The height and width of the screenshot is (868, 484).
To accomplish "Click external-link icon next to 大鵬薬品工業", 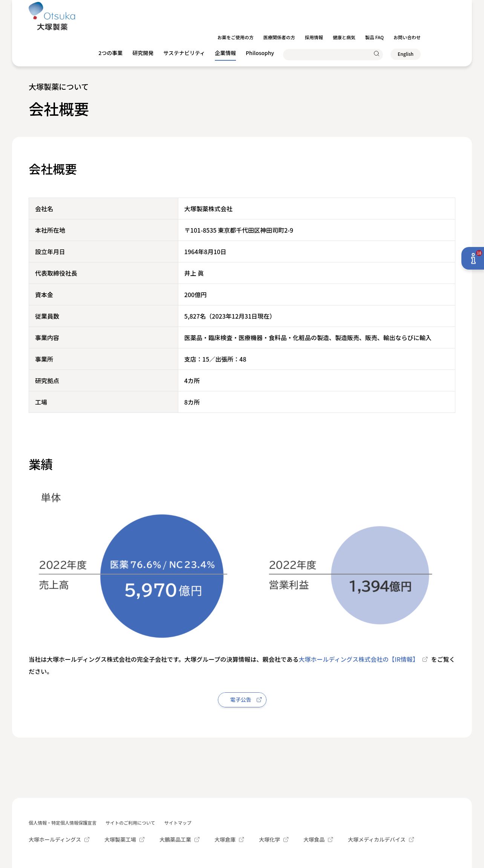I will tap(197, 840).
